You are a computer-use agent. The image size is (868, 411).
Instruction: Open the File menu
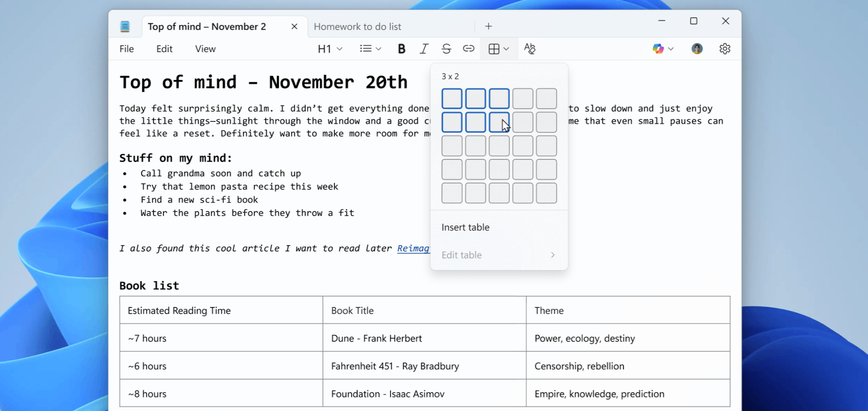[127, 49]
